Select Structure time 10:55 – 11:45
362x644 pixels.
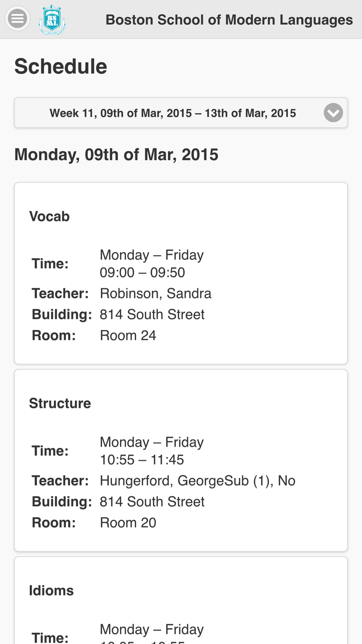coord(142,460)
